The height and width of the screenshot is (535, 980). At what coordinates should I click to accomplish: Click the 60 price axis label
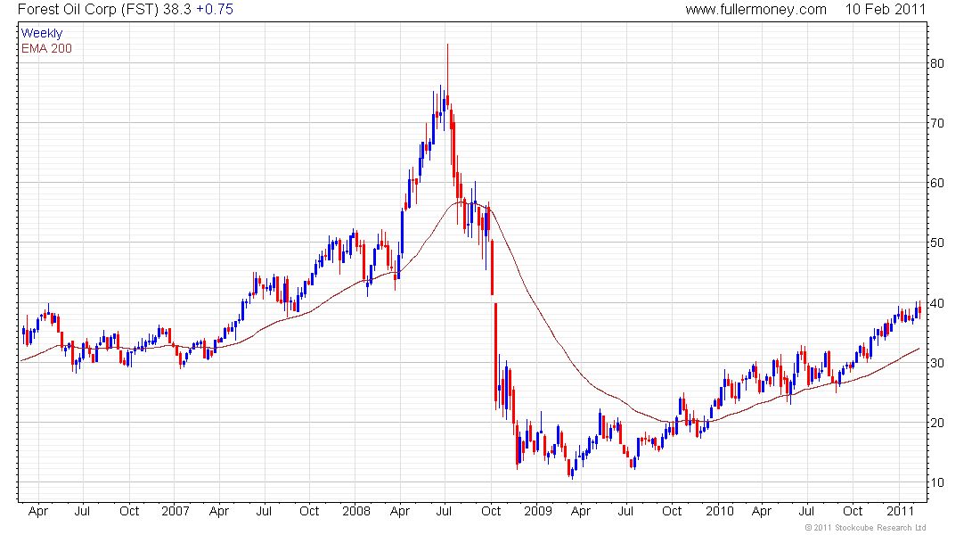[937, 184]
